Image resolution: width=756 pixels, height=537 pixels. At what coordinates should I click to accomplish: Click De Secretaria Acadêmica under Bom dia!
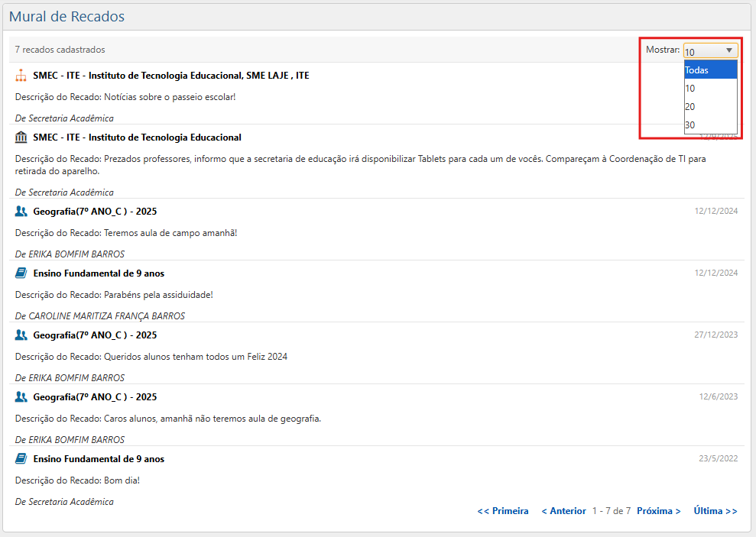pos(64,502)
